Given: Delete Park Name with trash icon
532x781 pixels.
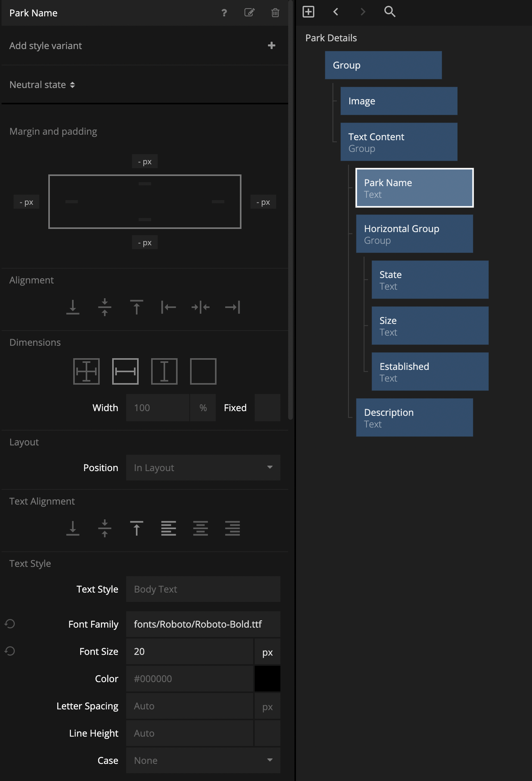Looking at the screenshot, I should click(275, 13).
